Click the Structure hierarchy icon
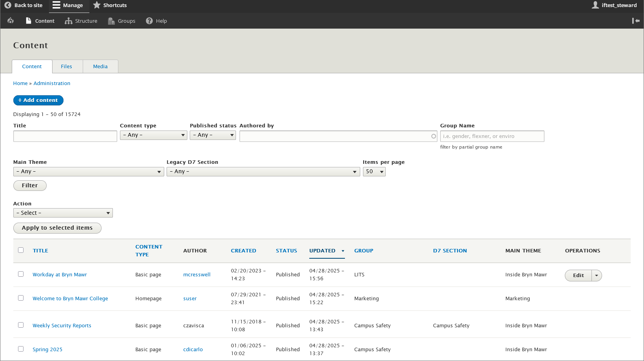The width and height of the screenshot is (644, 361). tap(69, 21)
